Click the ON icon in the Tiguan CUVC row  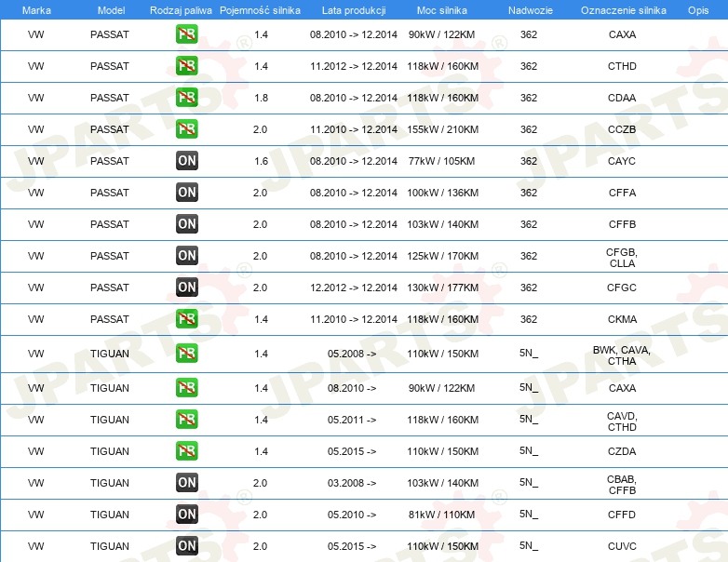click(186, 546)
